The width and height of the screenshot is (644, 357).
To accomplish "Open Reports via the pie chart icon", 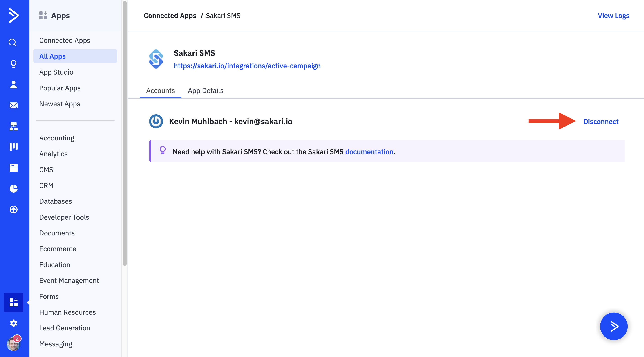I will tap(13, 189).
